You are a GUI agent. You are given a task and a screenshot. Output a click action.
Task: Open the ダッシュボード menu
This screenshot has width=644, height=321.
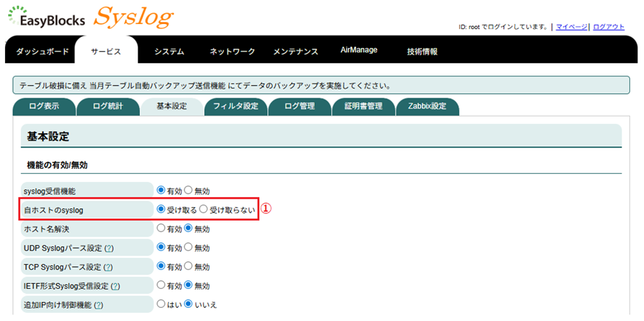coord(42,52)
